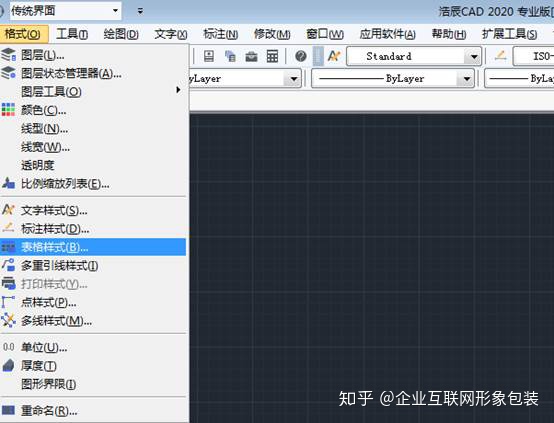
Task: Click the table grid toolbar icon
Action: tap(272, 56)
